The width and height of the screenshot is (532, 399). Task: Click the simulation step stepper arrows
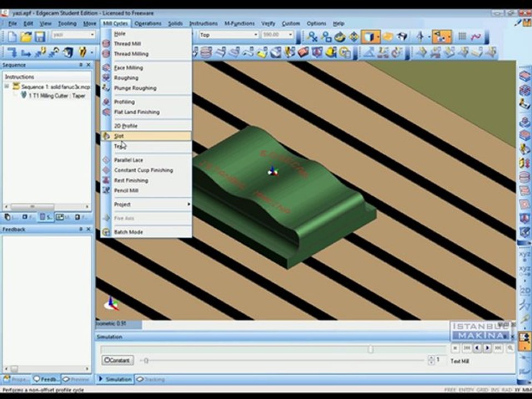point(431,360)
